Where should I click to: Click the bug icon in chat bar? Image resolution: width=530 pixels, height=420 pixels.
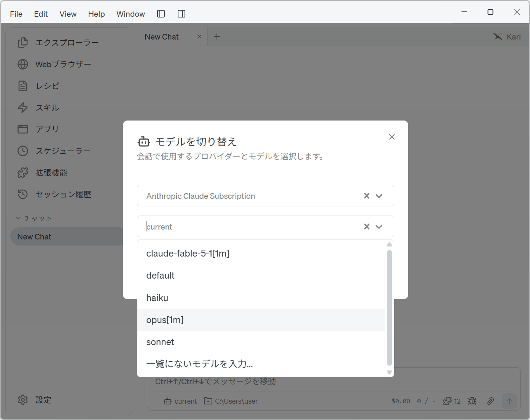coord(472,401)
